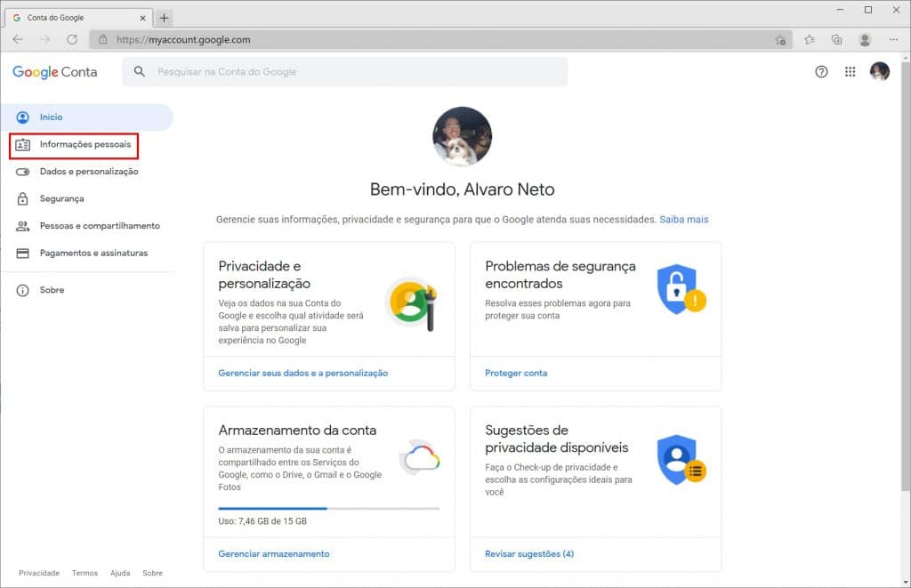Click the Armazenamento da conta heading
Image resolution: width=911 pixels, height=588 pixels.
pyautogui.click(x=297, y=431)
